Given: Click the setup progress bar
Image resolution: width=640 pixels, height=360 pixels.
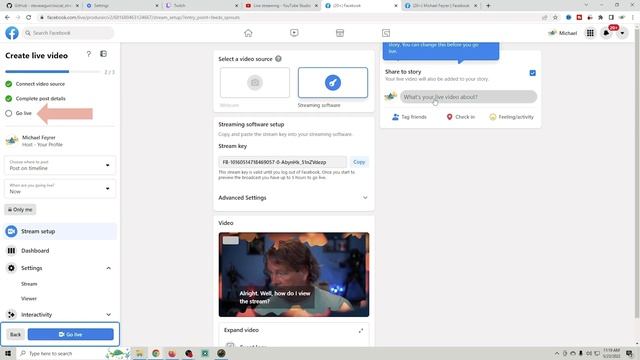Looking at the screenshot, I should 52,72.
